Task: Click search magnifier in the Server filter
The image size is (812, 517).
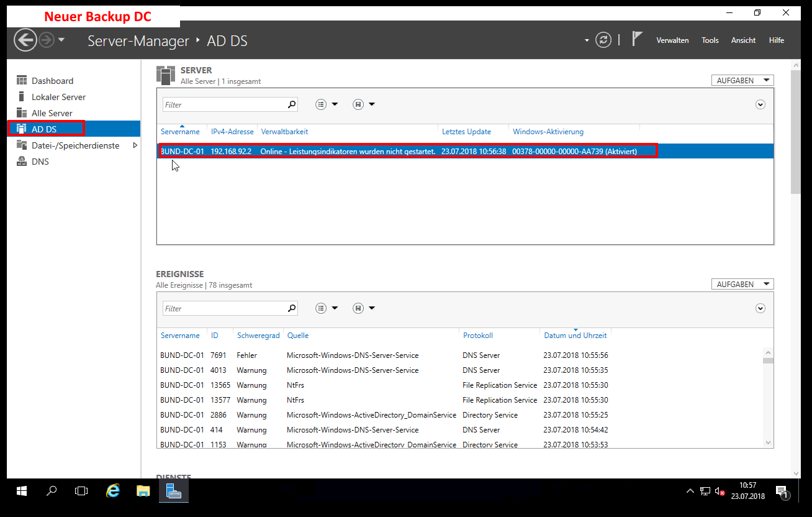Action: click(292, 104)
